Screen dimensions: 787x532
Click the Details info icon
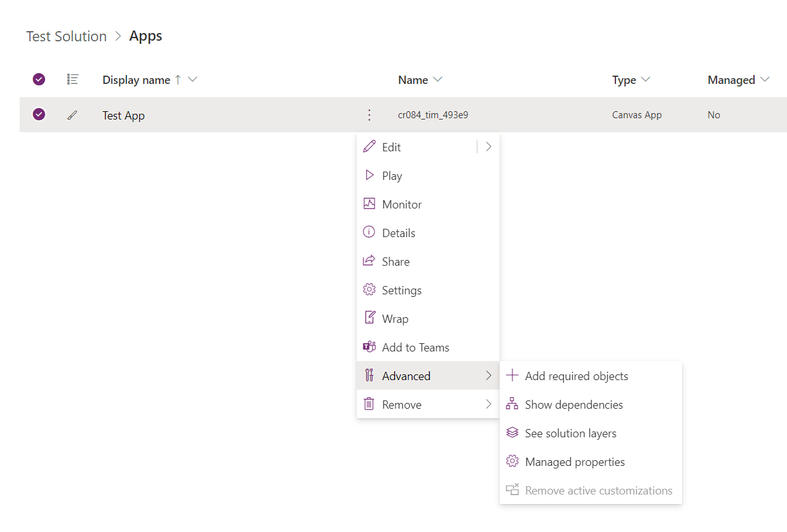369,233
